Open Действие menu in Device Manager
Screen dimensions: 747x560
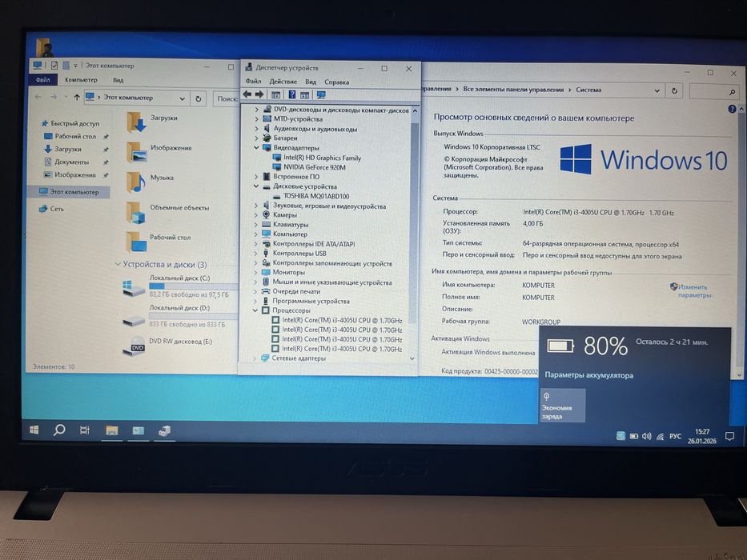coord(283,82)
